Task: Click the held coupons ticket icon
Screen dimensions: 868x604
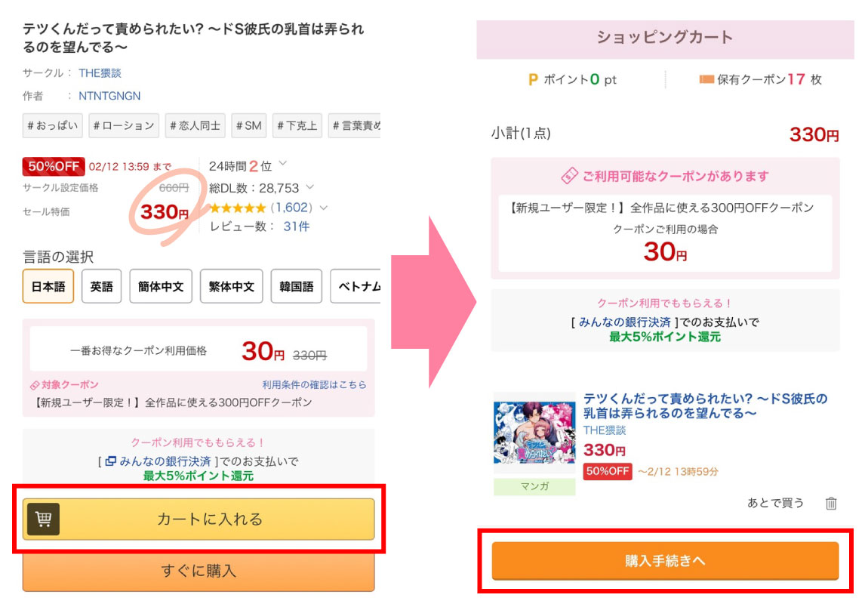Action: [706, 79]
